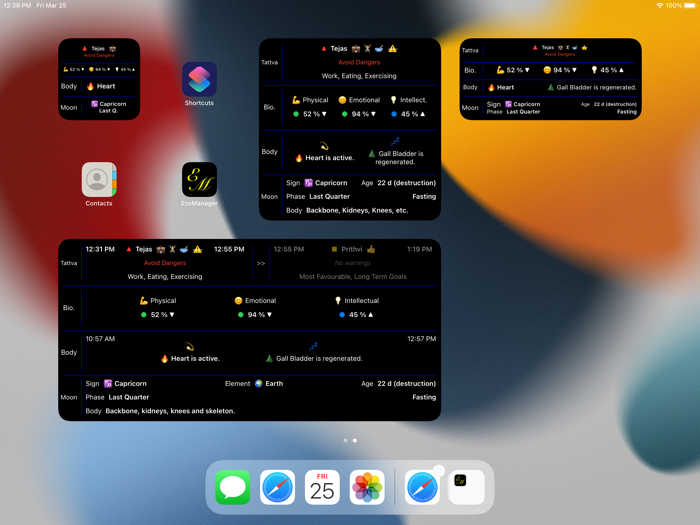The width and height of the screenshot is (700, 525).
Task: Tap the second page indicator dot
Action: tap(354, 441)
